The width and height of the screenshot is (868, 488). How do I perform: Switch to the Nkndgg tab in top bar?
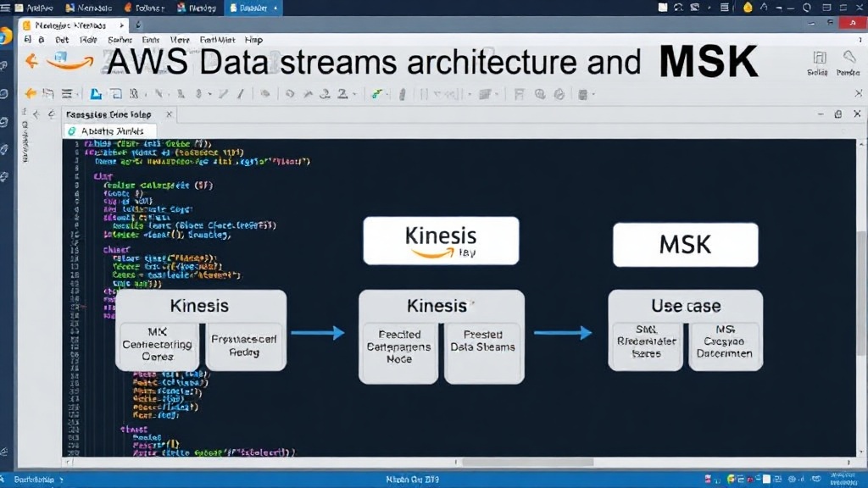(197, 8)
